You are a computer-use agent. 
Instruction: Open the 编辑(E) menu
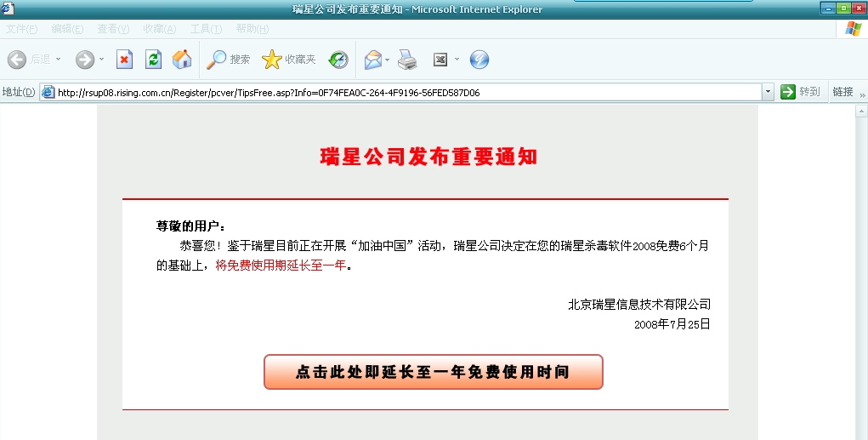[67, 29]
